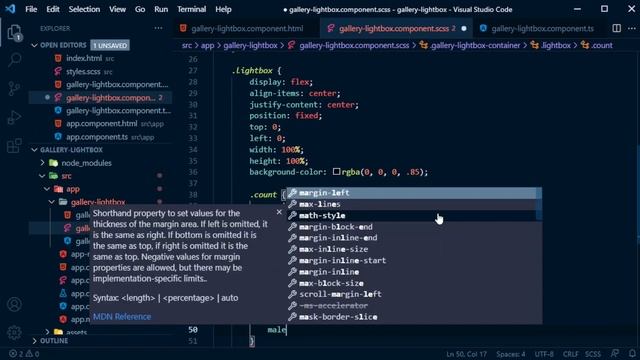640x360 pixels.
Task: Open the Manage gear icon
Action: 14,332
